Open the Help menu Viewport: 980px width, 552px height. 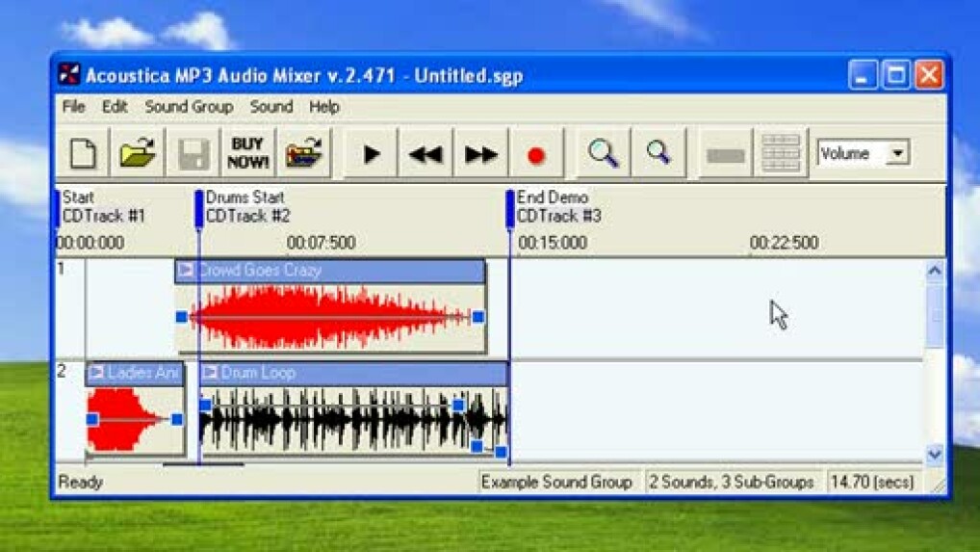(x=324, y=107)
